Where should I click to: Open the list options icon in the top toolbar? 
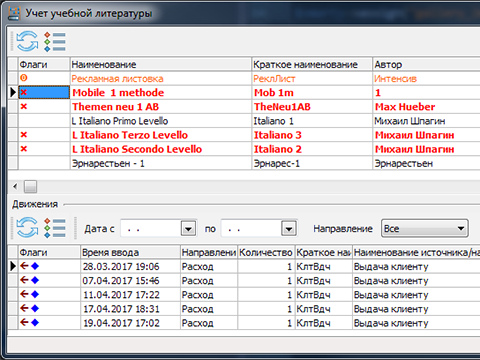pos(55,41)
